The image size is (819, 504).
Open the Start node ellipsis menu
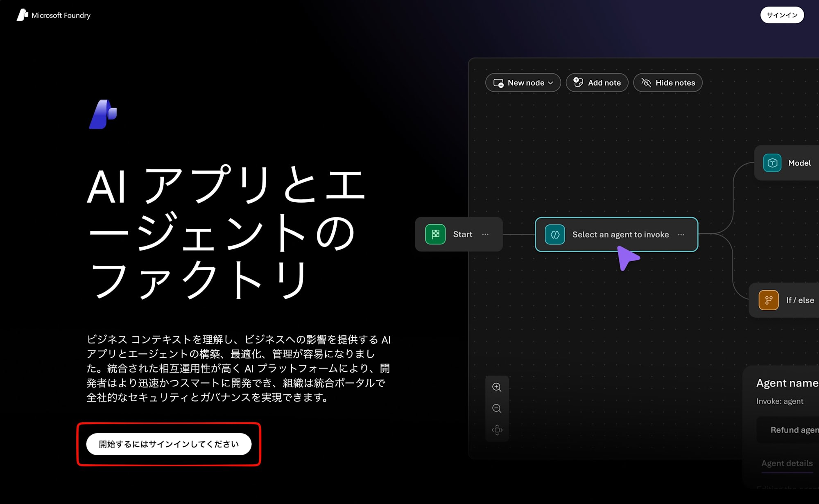point(485,235)
